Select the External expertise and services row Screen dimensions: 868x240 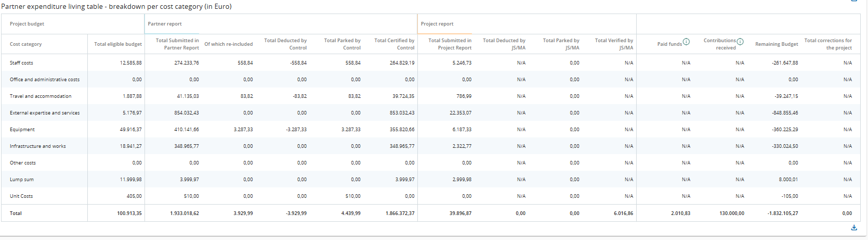[45, 113]
